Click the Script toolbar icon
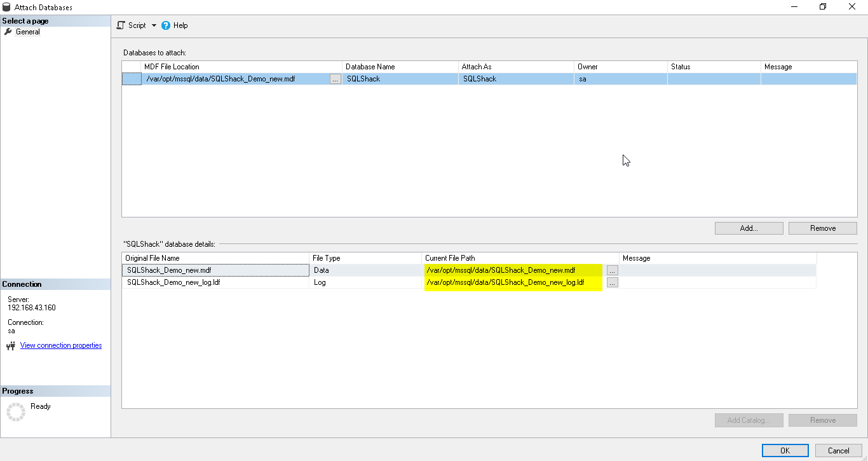The image size is (868, 461). coord(121,25)
